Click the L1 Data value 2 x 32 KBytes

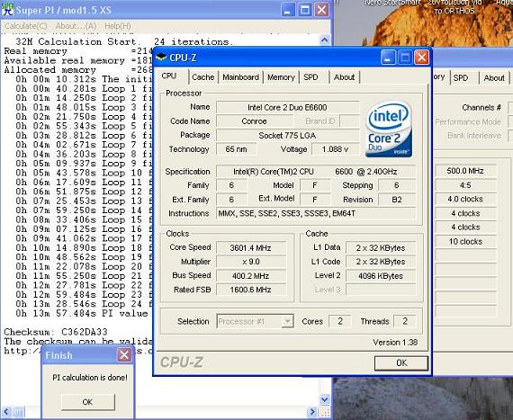tap(381, 247)
